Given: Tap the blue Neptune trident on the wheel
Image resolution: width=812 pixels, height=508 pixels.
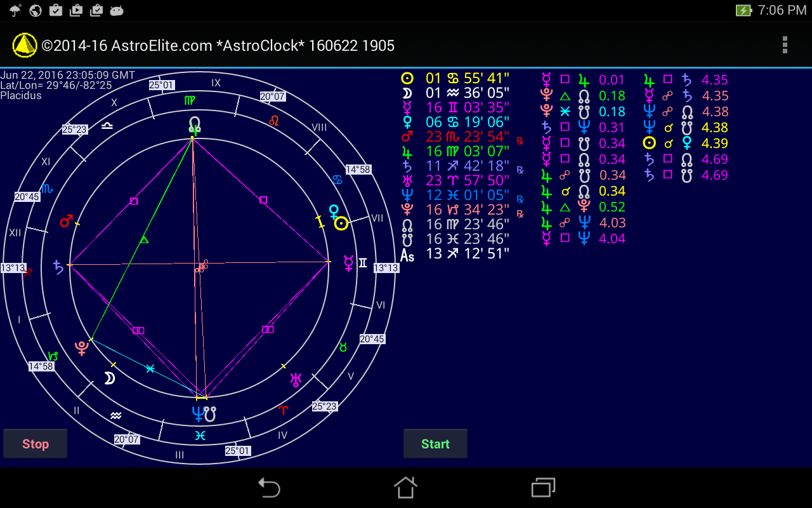Looking at the screenshot, I should [197, 414].
